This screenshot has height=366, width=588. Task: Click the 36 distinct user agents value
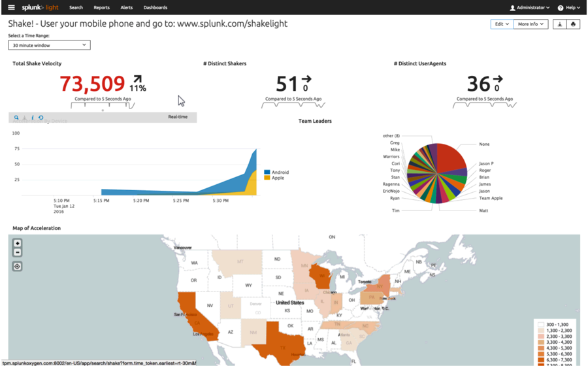pos(478,84)
